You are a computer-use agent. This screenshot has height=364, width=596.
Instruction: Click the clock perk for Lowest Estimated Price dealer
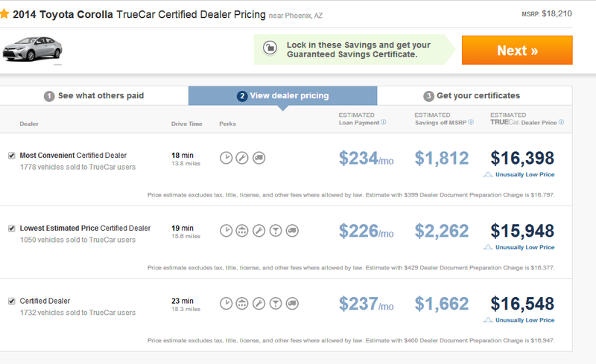pos(226,231)
